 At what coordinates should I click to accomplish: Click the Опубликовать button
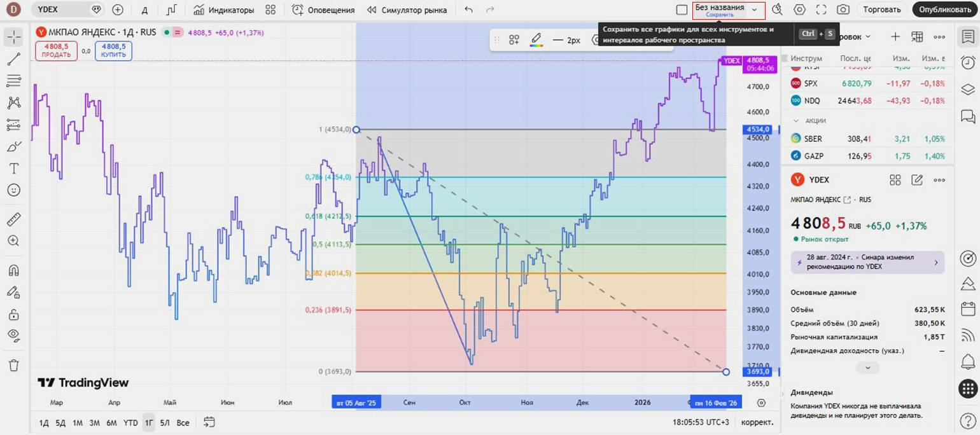click(x=944, y=10)
